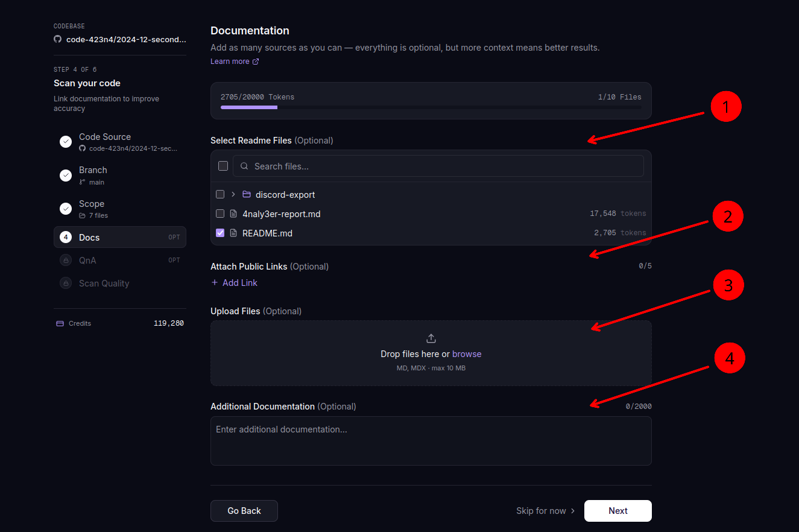Click the Credits card icon
The width and height of the screenshot is (799, 532).
coord(60,324)
